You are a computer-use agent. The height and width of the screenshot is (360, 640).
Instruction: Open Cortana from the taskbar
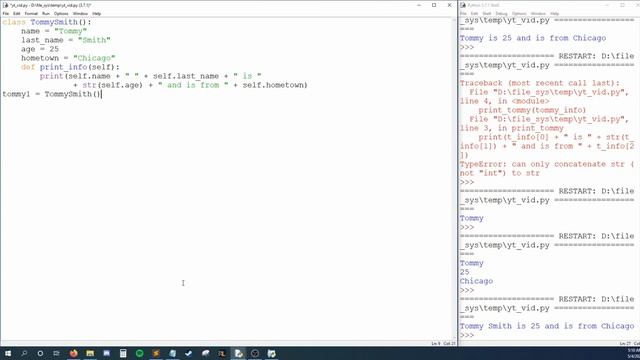pos(40,353)
